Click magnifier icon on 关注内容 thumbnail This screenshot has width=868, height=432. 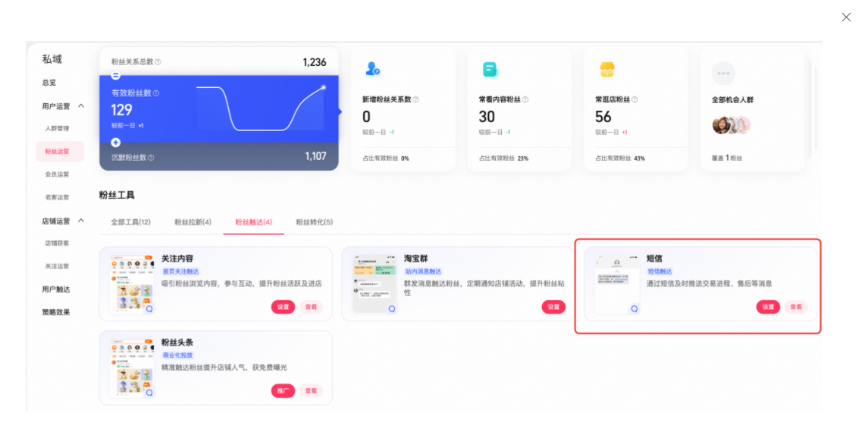(x=149, y=310)
